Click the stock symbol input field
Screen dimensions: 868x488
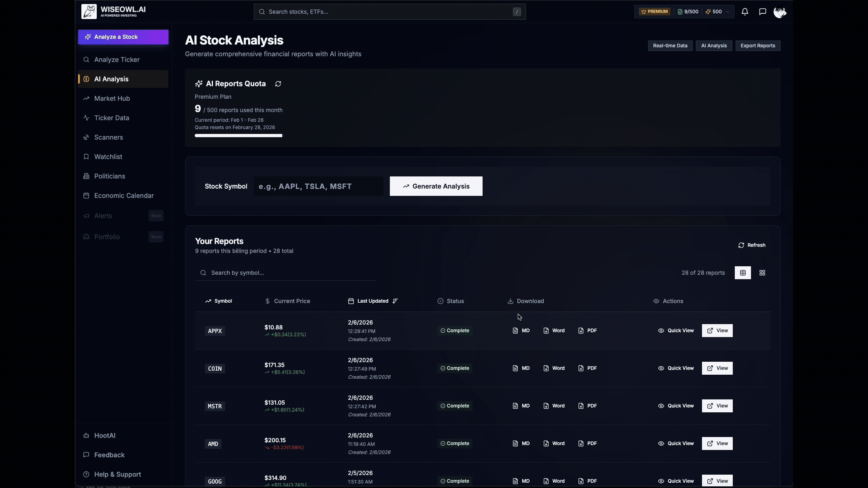coord(318,186)
